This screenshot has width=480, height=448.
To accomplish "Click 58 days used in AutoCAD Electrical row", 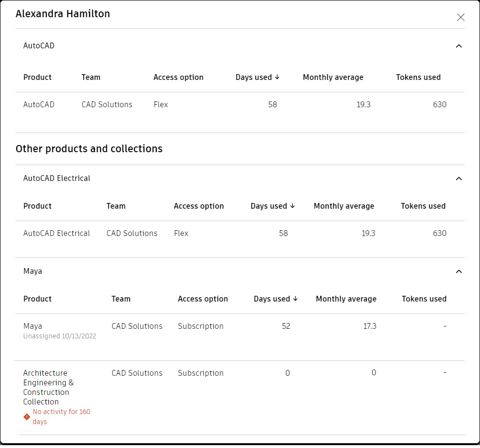I will (283, 233).
